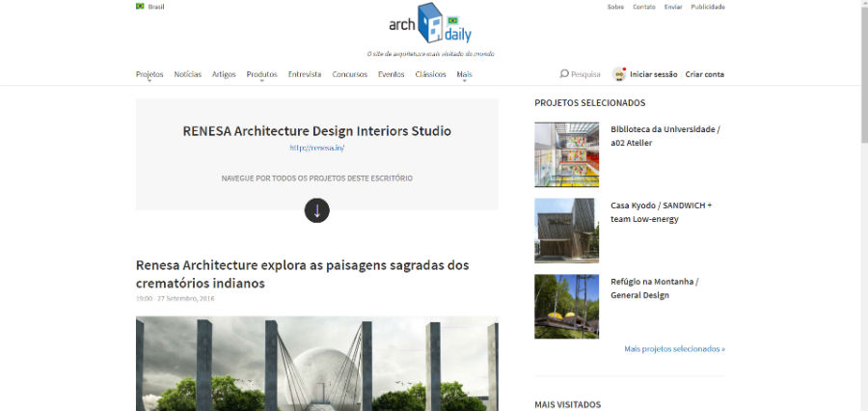868x411 pixels.
Task: Open the Renesa Architecture crematórios article title
Action: point(302,274)
